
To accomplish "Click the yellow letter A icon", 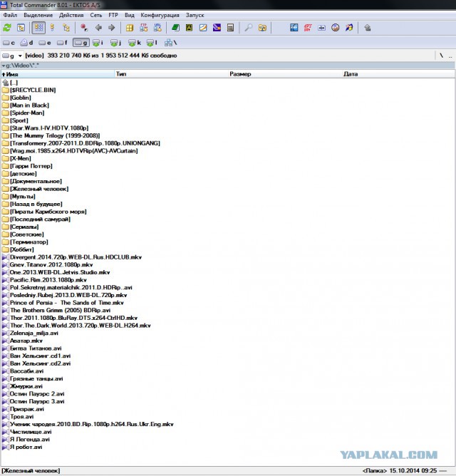I will tap(189, 28).
